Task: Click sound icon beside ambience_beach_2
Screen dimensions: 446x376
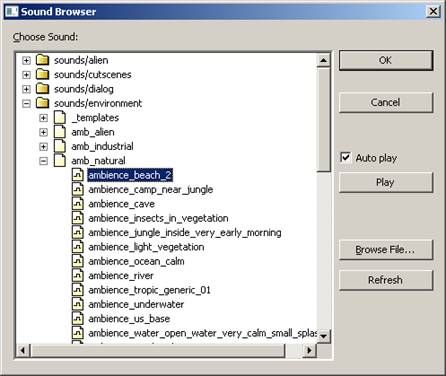Action: tap(78, 175)
